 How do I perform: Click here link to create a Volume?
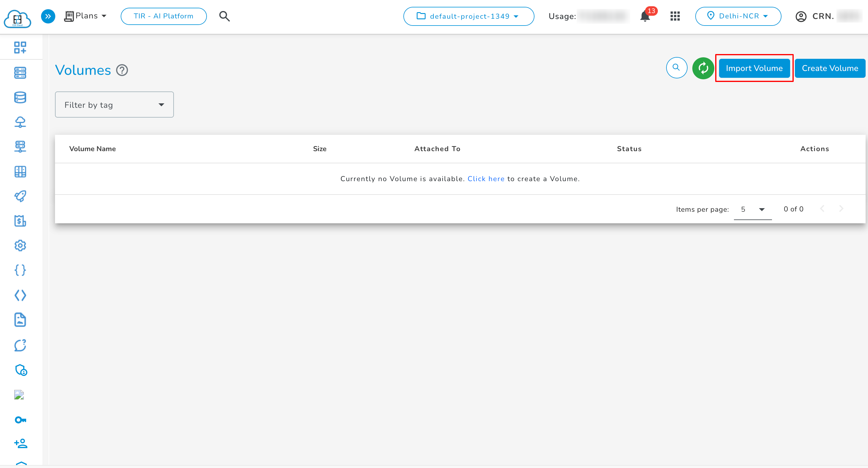[x=486, y=179]
